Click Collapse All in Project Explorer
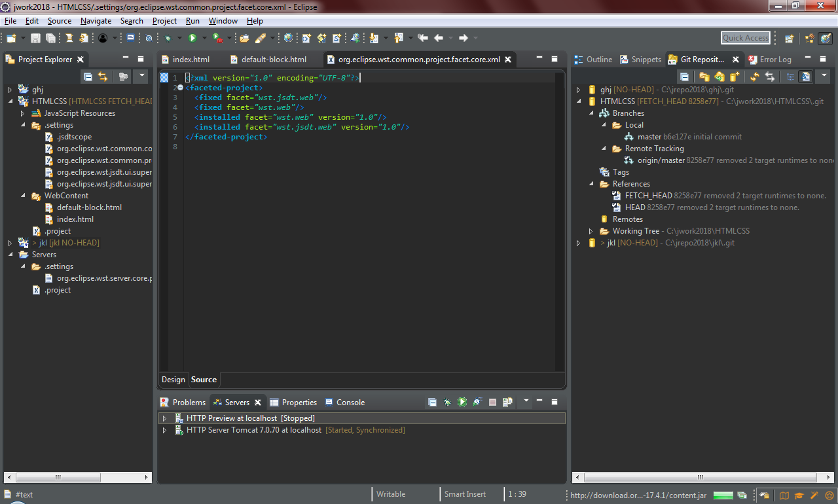The height and width of the screenshot is (504, 838). (x=88, y=77)
